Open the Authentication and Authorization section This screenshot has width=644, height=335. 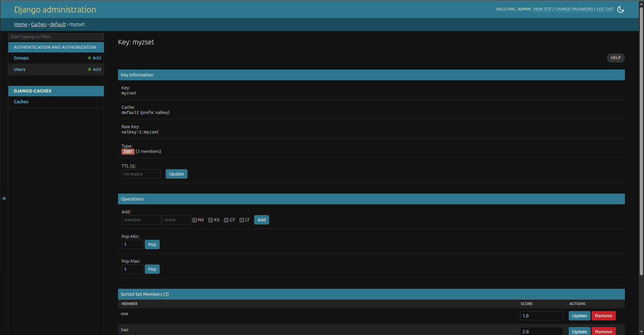[55, 47]
